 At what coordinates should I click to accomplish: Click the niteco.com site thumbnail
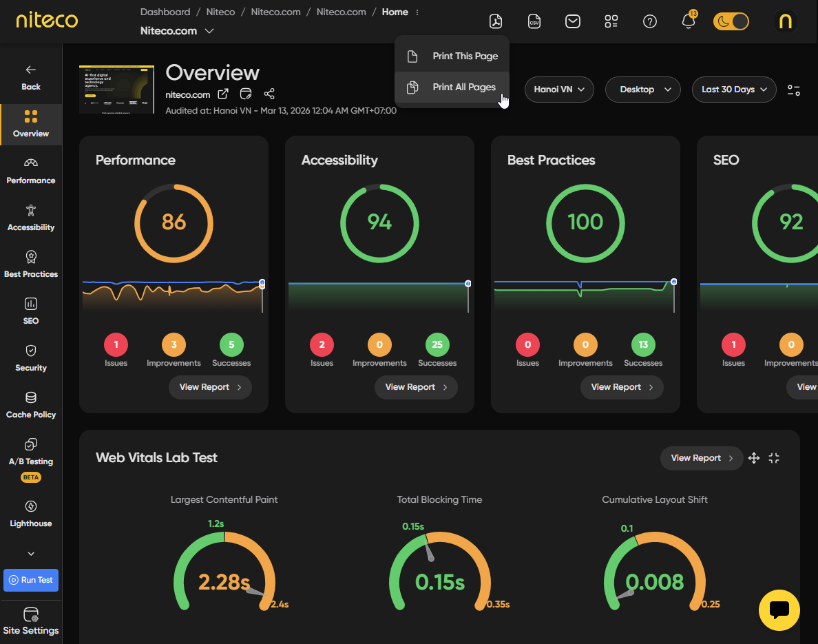pos(116,90)
